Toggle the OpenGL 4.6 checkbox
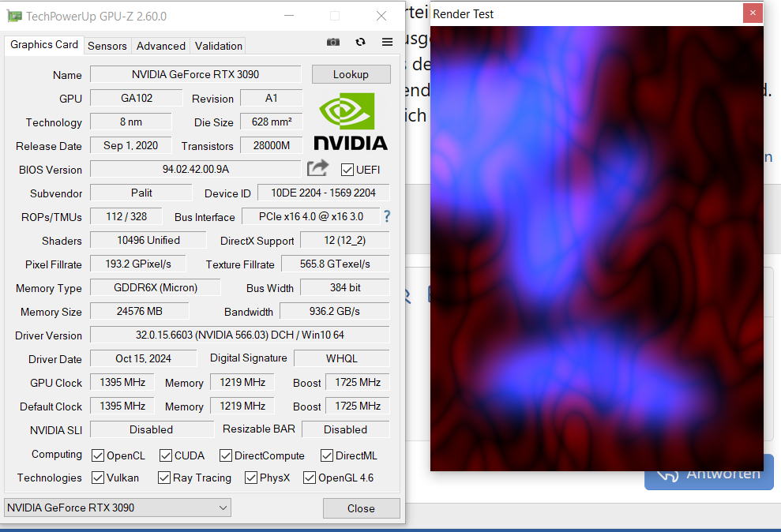This screenshot has height=532, width=781. (310, 478)
